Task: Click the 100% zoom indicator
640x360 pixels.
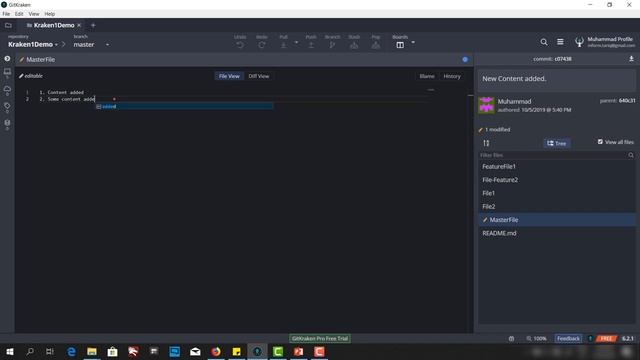Action: pos(536,339)
